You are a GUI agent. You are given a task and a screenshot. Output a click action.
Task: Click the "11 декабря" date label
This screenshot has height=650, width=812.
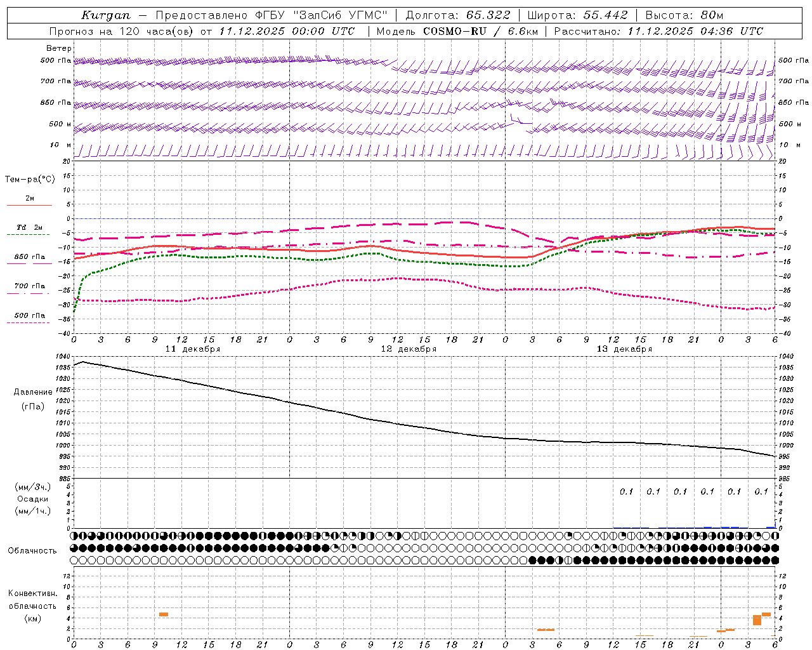point(193,349)
